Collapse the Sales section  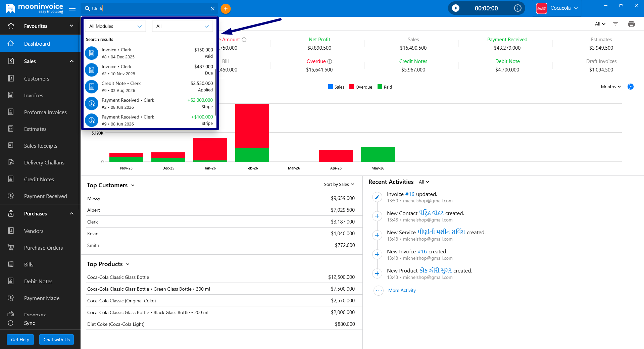pyautogui.click(x=71, y=61)
